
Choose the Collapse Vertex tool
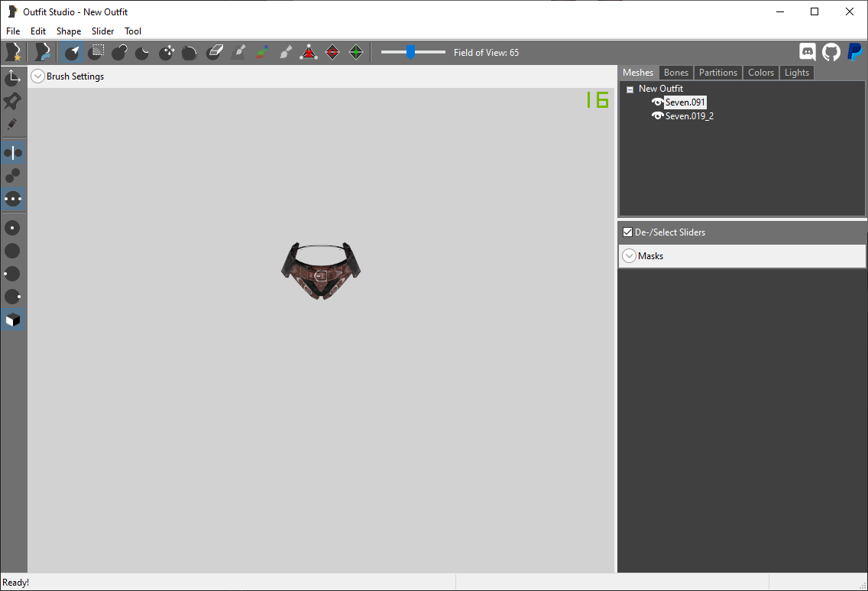(309, 52)
